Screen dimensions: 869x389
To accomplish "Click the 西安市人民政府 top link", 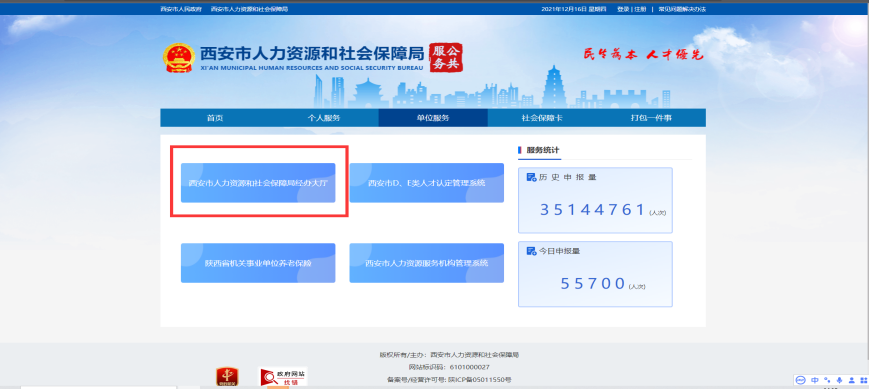I will click(181, 9).
